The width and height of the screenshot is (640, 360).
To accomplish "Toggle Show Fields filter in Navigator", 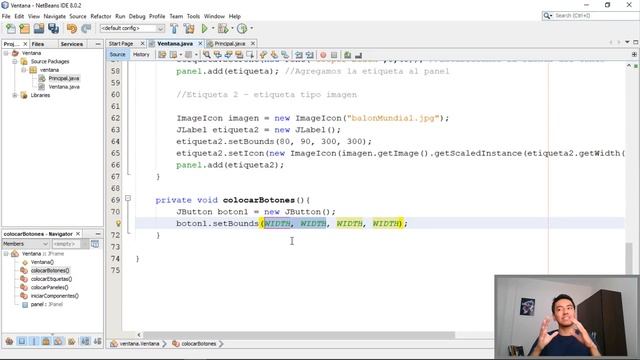I will pyautogui.click(x=22, y=341).
